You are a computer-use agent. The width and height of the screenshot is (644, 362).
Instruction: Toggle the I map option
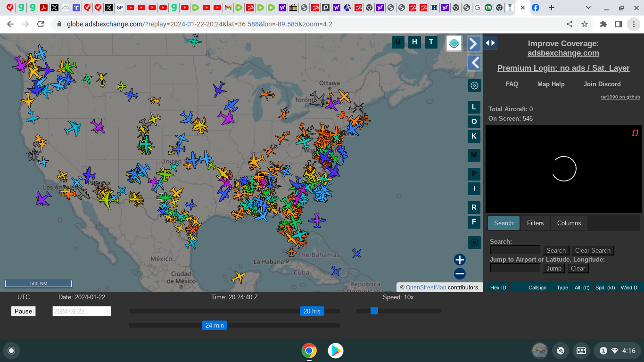(474, 189)
